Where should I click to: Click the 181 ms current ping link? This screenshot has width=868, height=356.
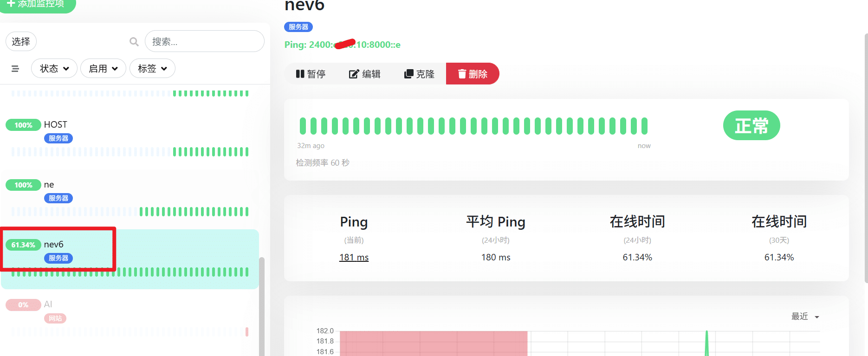(354, 257)
